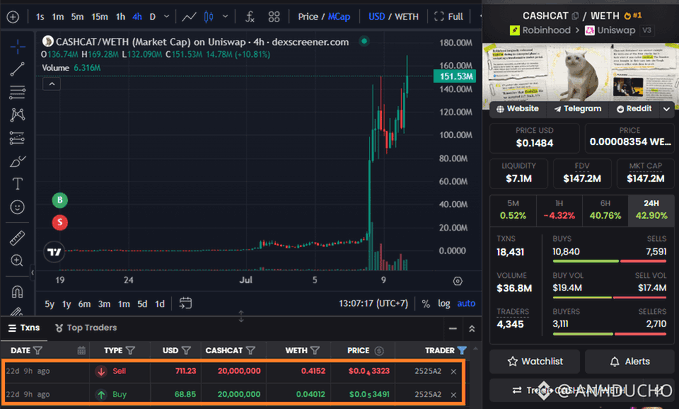Open the Reddit link

point(634,109)
